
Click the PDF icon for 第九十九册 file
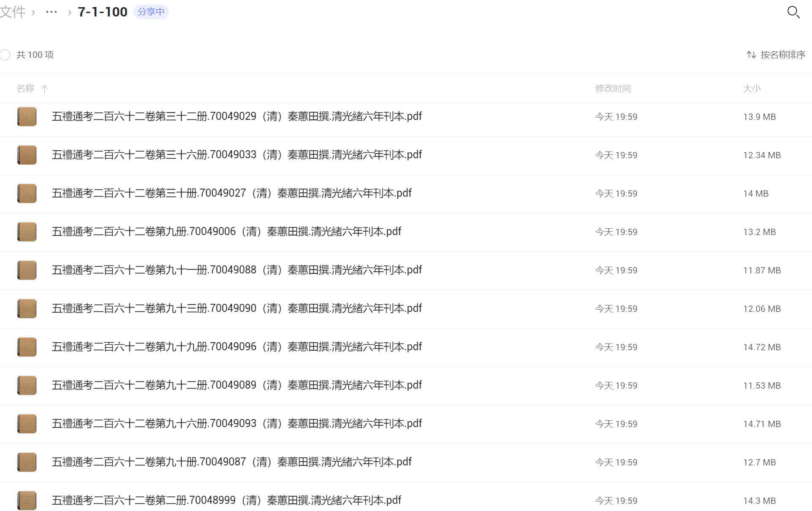(27, 347)
